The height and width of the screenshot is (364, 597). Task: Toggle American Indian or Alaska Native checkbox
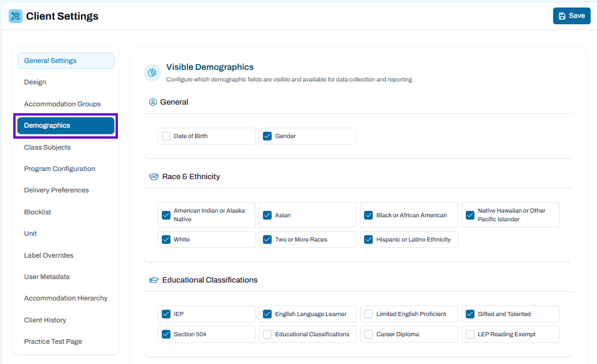click(166, 215)
